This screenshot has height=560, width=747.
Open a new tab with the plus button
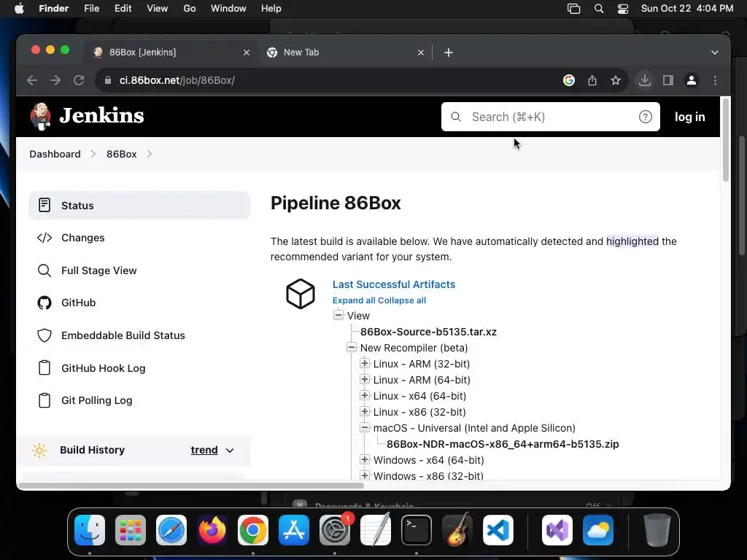click(449, 52)
